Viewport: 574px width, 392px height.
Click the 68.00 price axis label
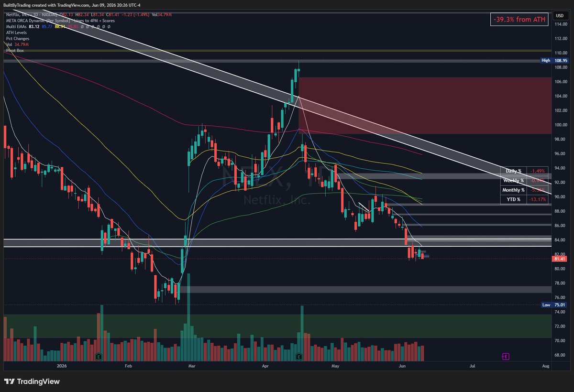coord(560,355)
